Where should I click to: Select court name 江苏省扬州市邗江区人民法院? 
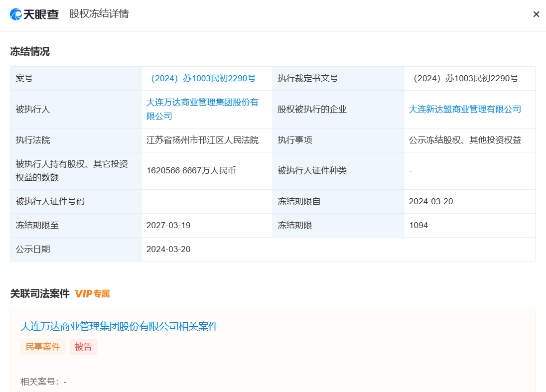coord(202,140)
